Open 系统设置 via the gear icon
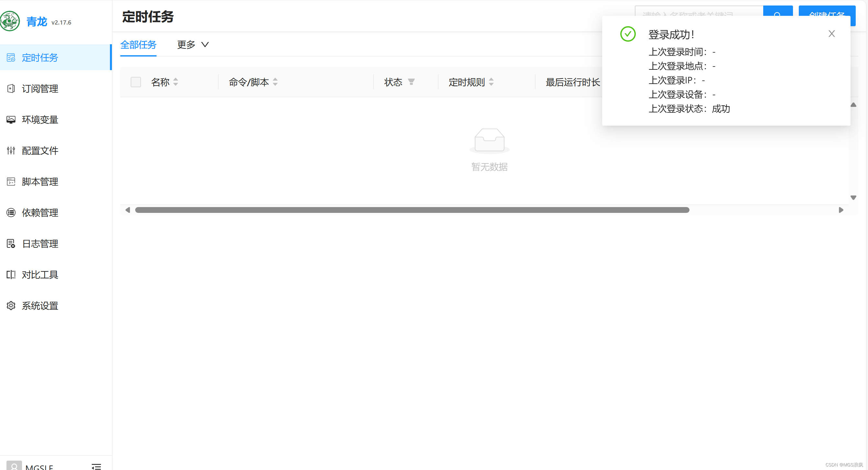The image size is (868, 470). 11,305
